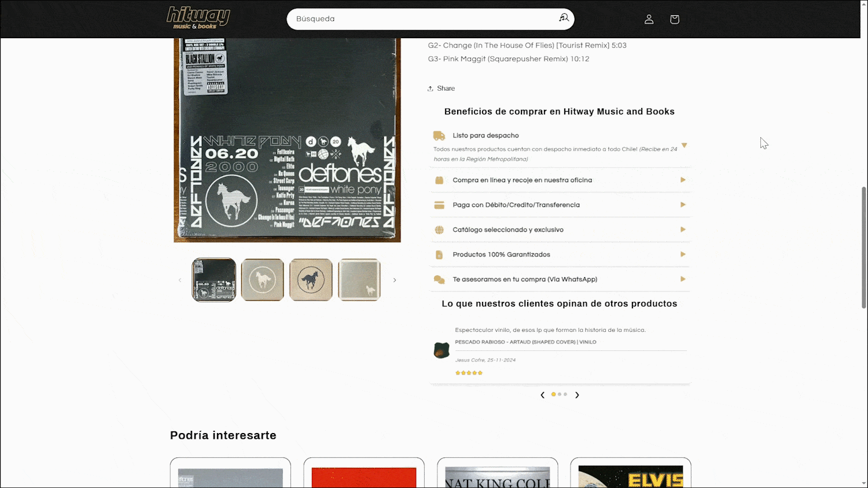
Task: Open the shopping cart icon
Action: tap(674, 19)
